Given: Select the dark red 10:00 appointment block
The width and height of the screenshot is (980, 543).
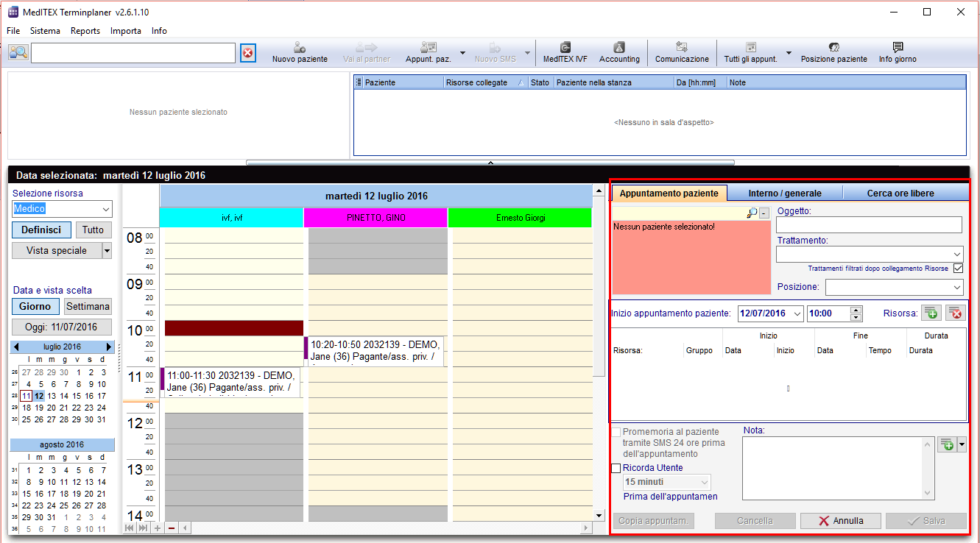Looking at the screenshot, I should [x=234, y=328].
